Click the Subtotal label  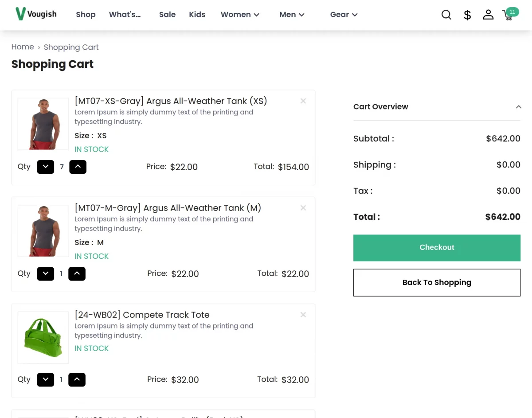373,139
